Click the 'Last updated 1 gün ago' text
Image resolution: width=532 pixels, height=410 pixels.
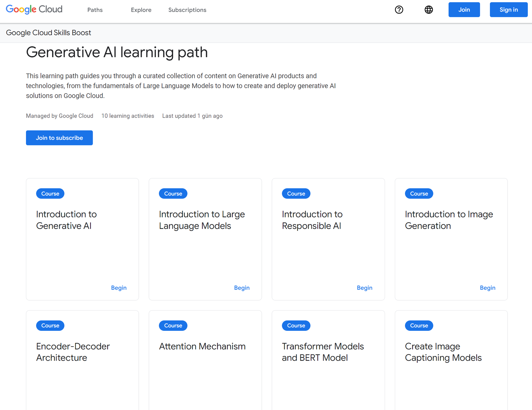(x=192, y=116)
